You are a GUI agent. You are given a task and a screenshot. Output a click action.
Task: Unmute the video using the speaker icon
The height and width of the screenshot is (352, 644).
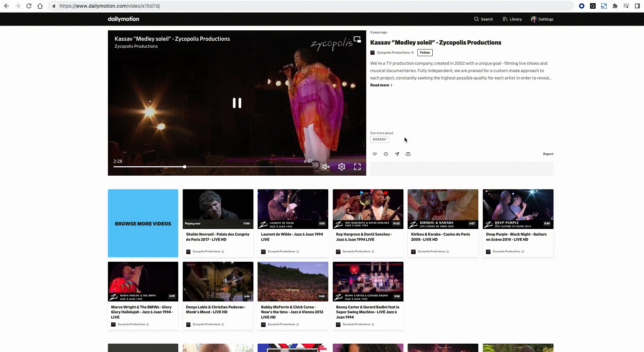click(326, 167)
